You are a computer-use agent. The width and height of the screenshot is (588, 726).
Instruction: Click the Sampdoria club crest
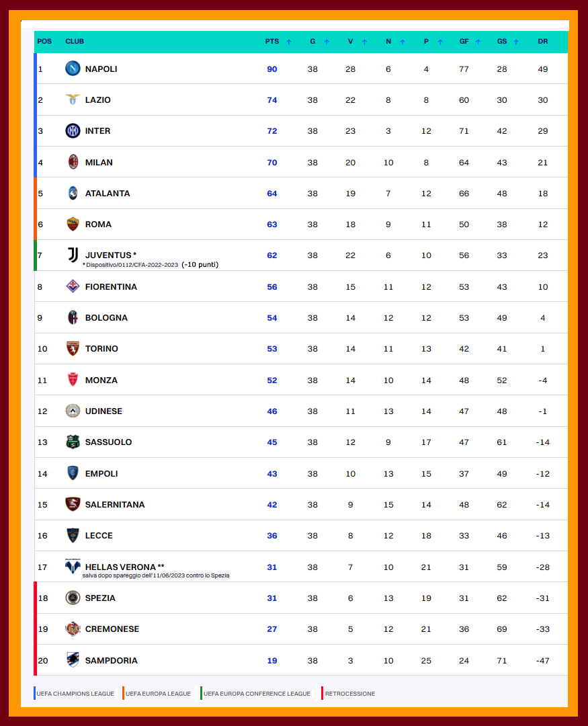point(73,660)
